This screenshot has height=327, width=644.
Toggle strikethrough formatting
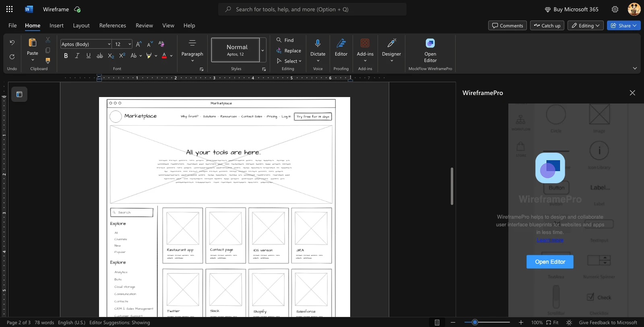100,56
